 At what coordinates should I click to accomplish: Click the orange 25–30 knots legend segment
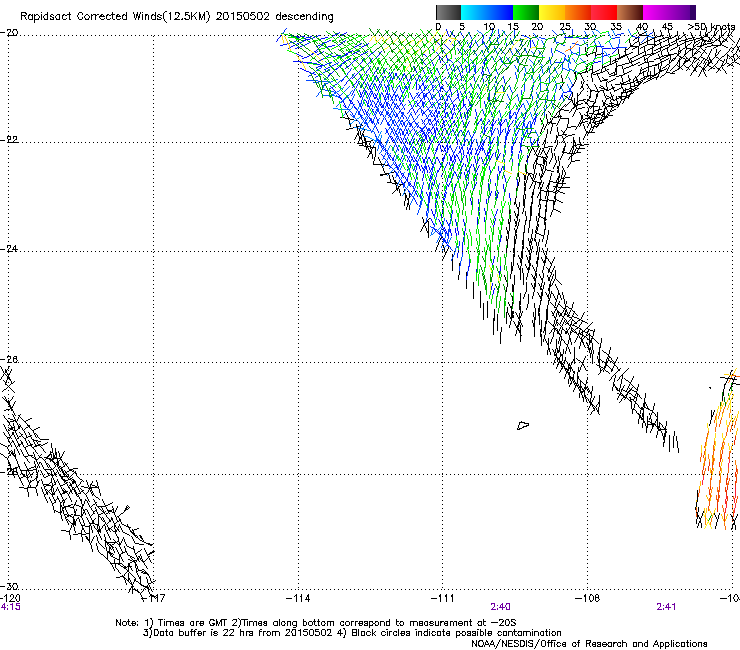(x=578, y=12)
